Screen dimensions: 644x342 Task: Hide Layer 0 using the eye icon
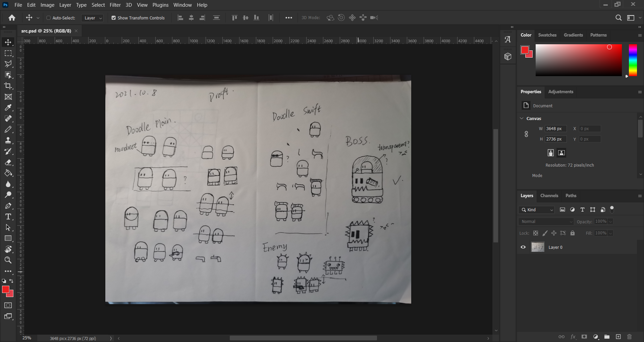point(523,247)
